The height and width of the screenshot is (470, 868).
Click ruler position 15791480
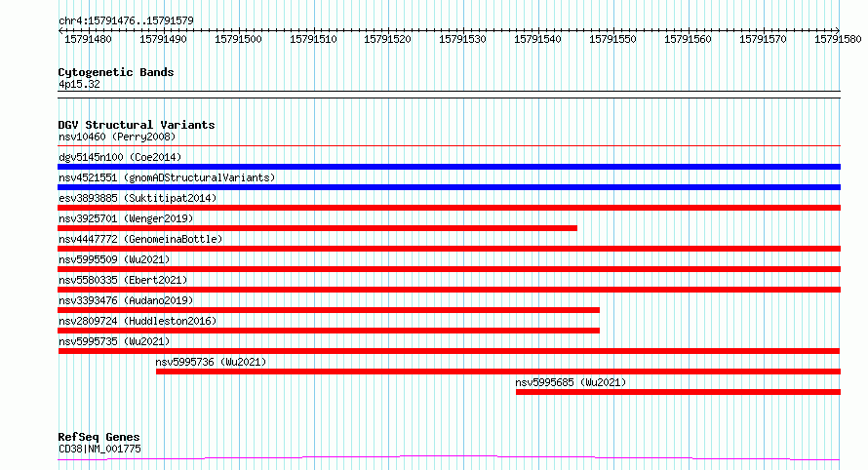[88, 39]
